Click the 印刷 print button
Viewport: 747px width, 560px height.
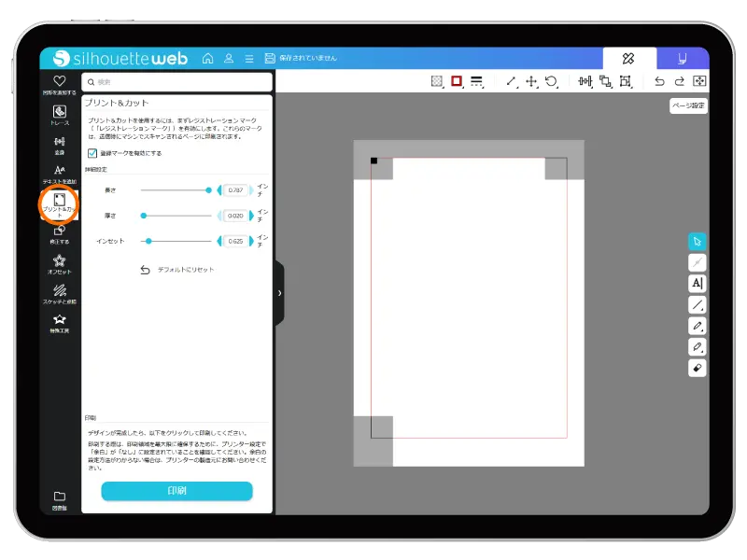tap(176, 491)
